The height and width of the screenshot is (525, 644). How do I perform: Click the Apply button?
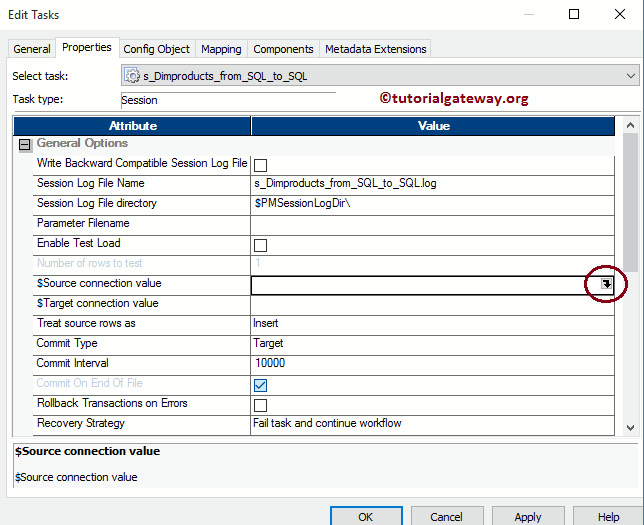(x=528, y=516)
